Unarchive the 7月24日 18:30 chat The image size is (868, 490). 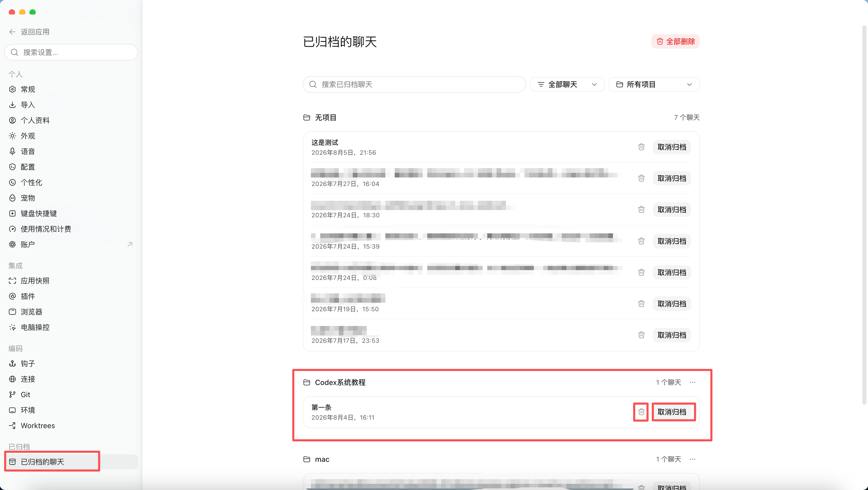click(x=672, y=210)
